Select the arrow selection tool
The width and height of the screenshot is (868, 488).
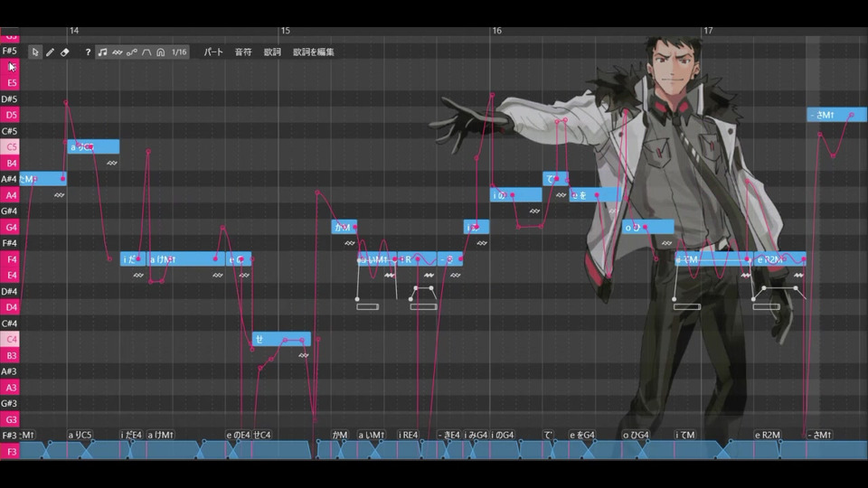tap(35, 52)
